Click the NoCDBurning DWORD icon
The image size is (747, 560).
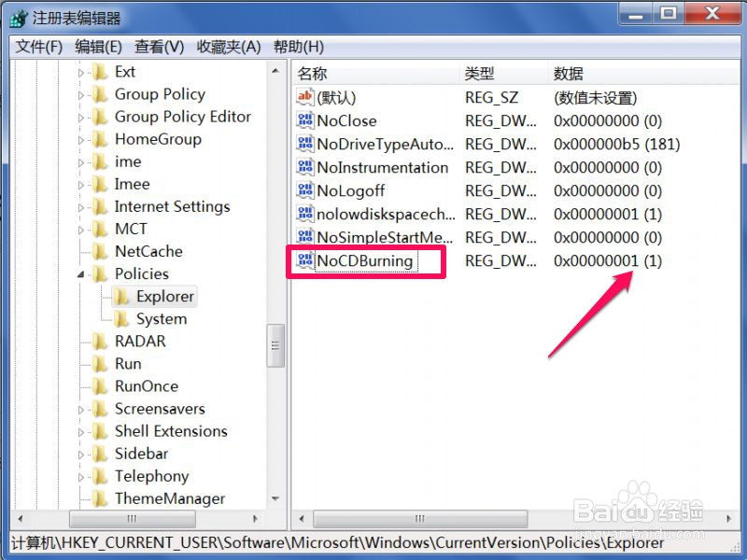click(305, 260)
